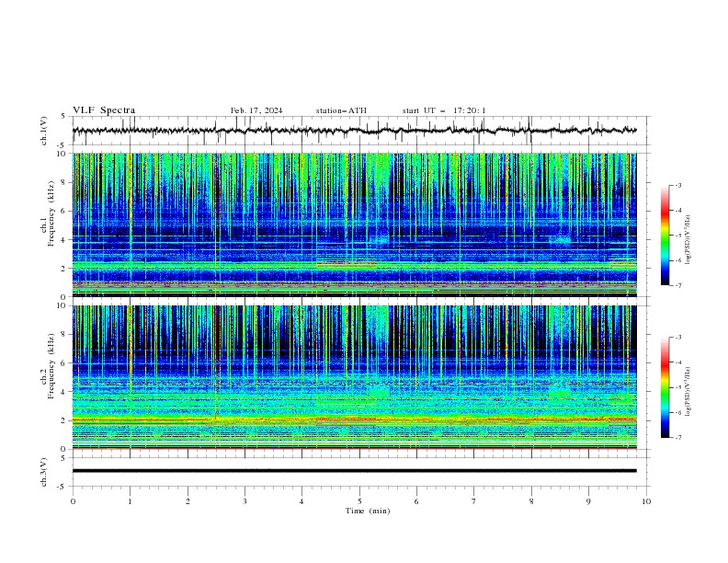728x563 pixels.
Task: Click time axis tick label '2'
Action: pyautogui.click(x=188, y=501)
